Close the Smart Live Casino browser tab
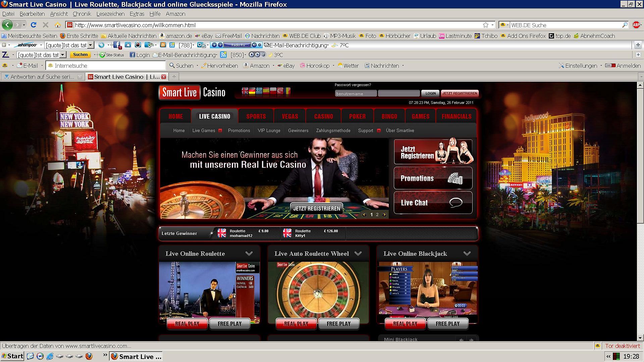Screen dimensions: 644x362 pyautogui.click(x=164, y=77)
